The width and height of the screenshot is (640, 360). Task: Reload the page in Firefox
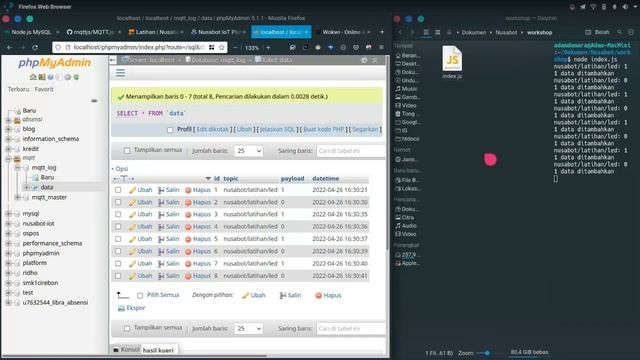(35, 47)
